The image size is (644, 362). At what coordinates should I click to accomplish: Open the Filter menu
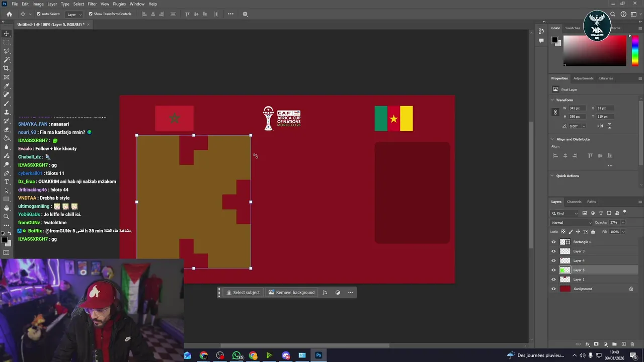point(92,4)
